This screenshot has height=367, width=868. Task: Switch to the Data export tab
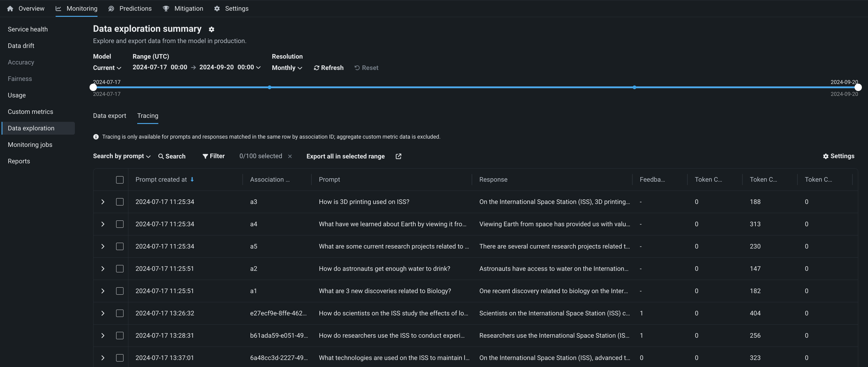[x=109, y=116]
